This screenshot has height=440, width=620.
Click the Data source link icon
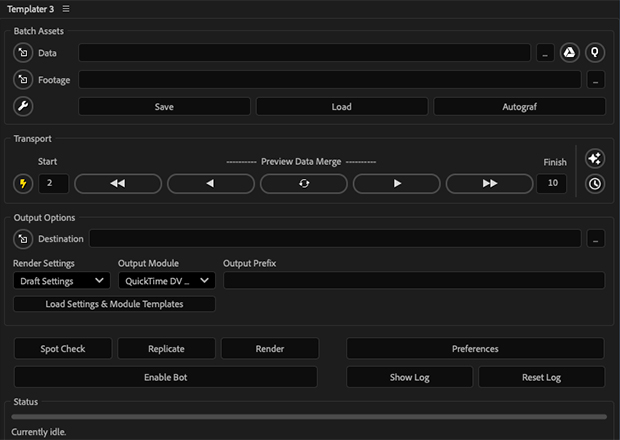pos(23,53)
